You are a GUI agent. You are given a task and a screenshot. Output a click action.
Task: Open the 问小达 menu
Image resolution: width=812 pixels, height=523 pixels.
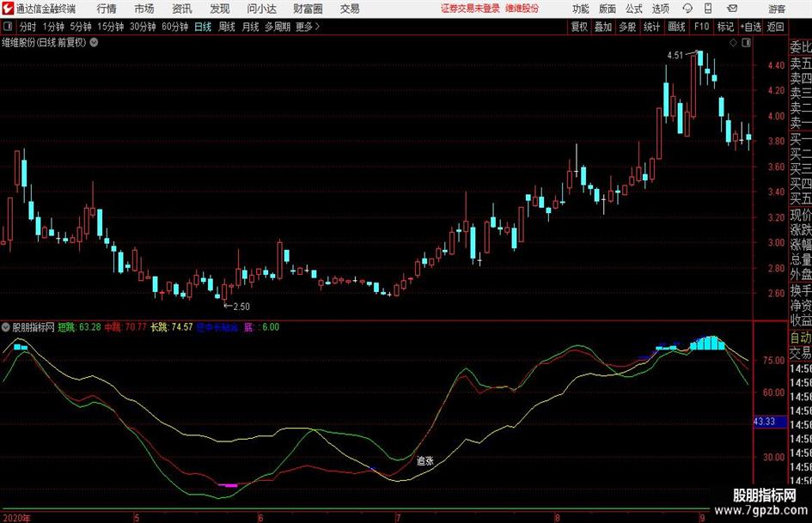pos(261,9)
